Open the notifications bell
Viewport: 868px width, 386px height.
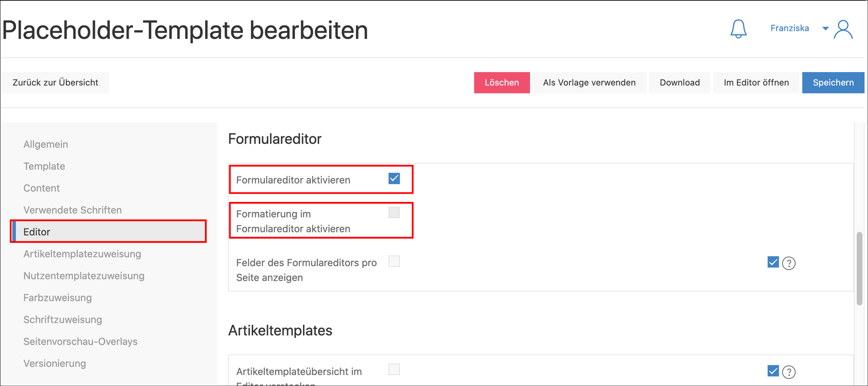(738, 29)
